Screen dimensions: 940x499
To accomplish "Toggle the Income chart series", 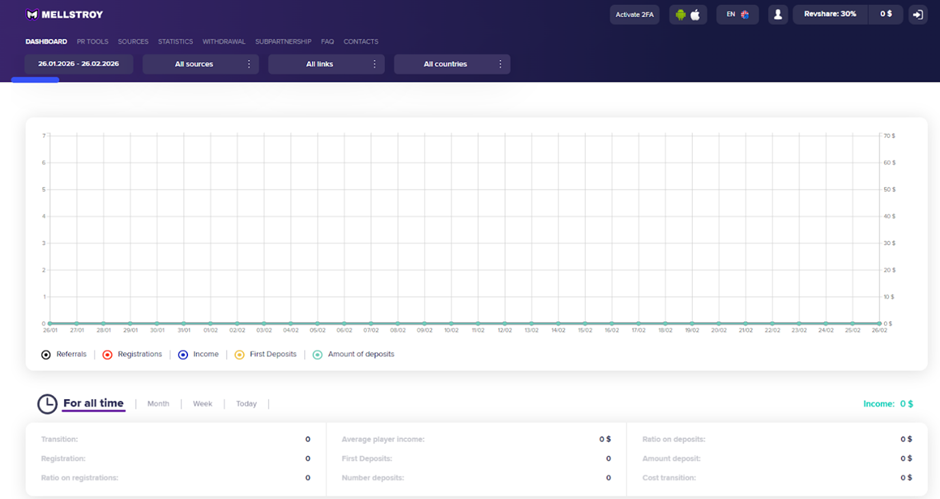I will [183, 355].
